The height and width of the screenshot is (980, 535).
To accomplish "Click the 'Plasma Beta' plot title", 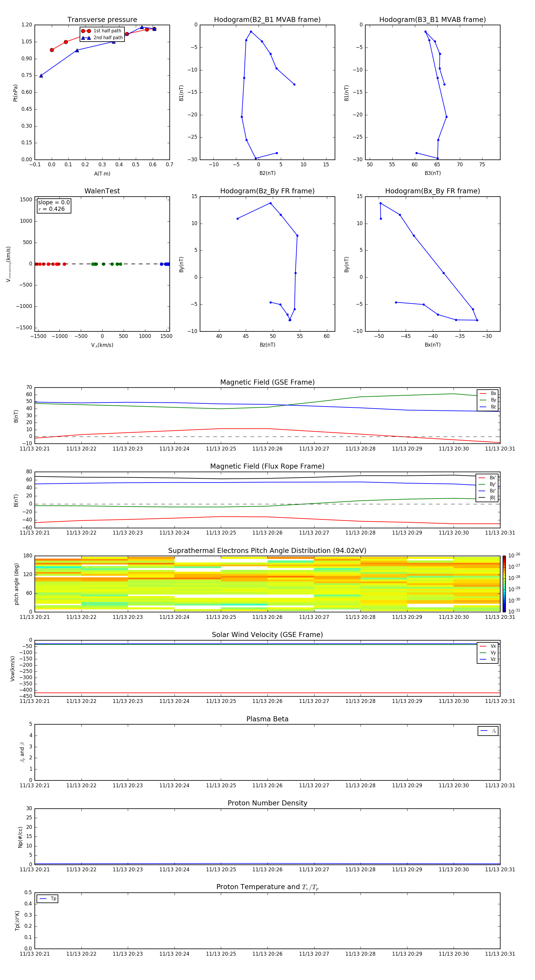I will point(267,719).
